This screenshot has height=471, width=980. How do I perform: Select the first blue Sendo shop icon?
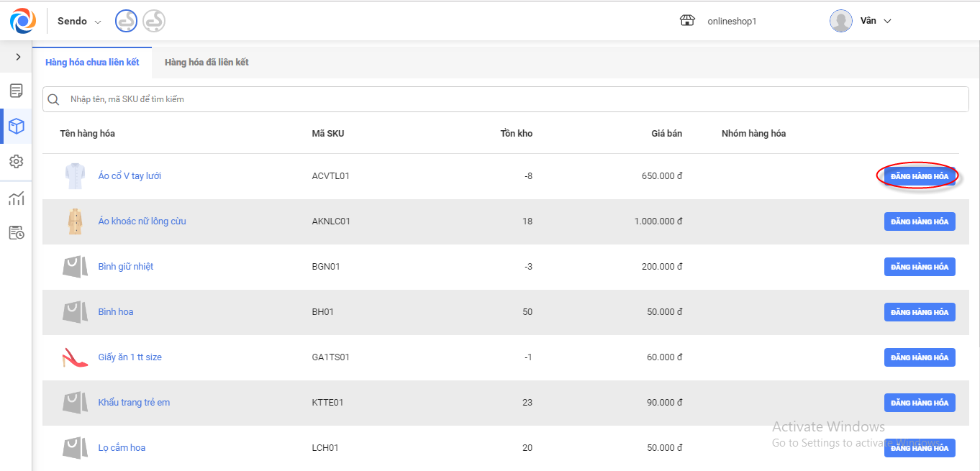click(x=127, y=21)
